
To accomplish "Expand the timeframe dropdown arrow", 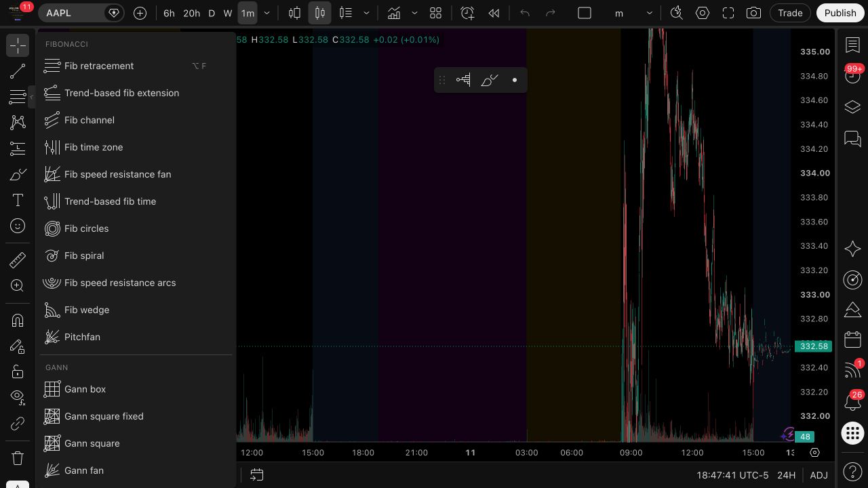I will coord(267,13).
